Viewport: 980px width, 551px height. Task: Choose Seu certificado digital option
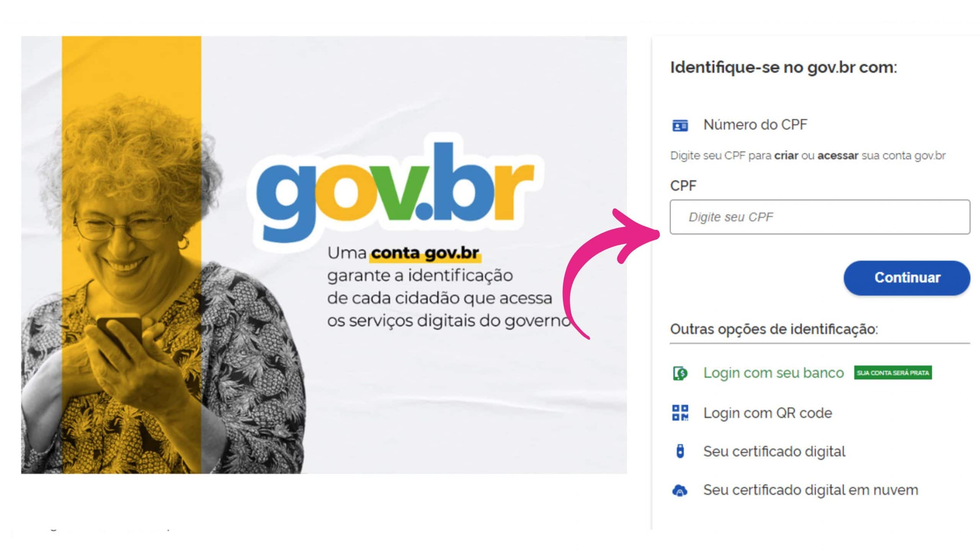(x=774, y=452)
